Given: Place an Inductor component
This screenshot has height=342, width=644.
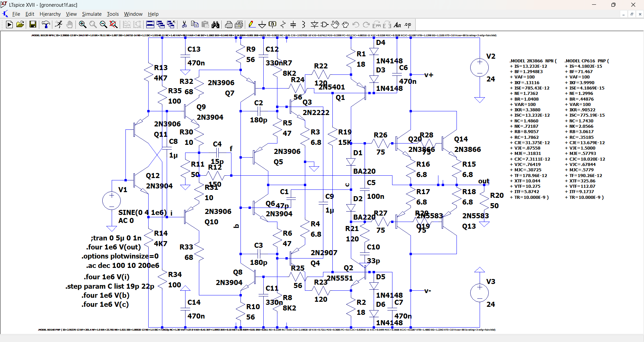Looking at the screenshot, I should click(x=304, y=24).
